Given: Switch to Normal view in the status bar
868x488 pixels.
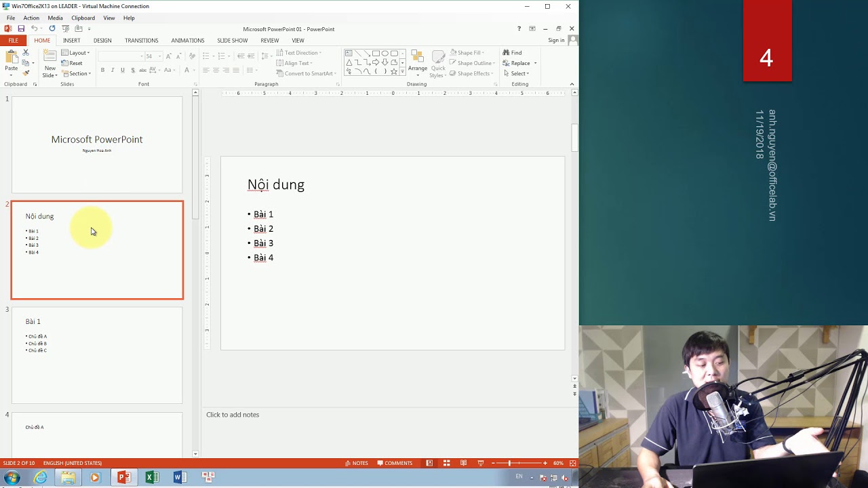Looking at the screenshot, I should click(x=429, y=463).
